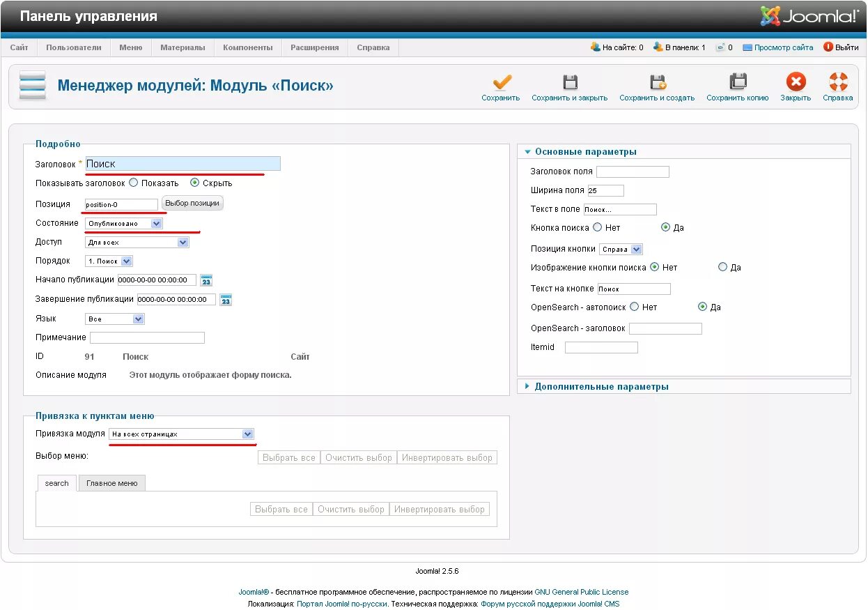This screenshot has height=610, width=868.
Task: Click Очистить выбор beside Выбор меню
Action: pos(359,458)
